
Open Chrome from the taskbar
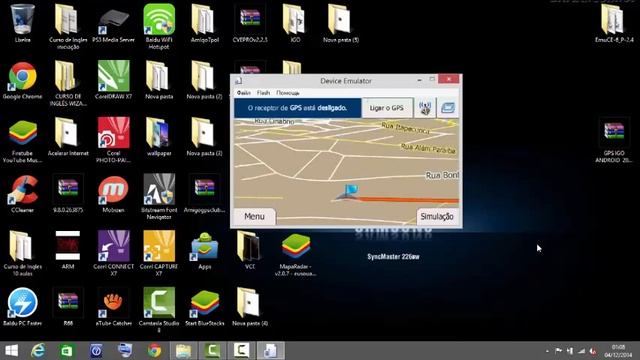pyautogui.click(x=154, y=351)
